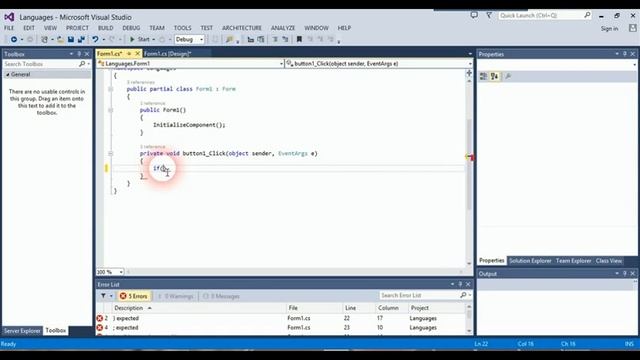Click the editor vertical scrollbar

469,165
